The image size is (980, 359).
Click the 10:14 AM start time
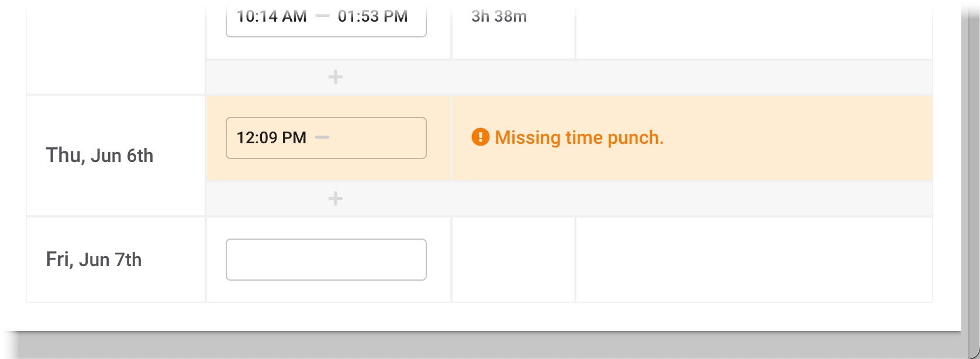271,16
